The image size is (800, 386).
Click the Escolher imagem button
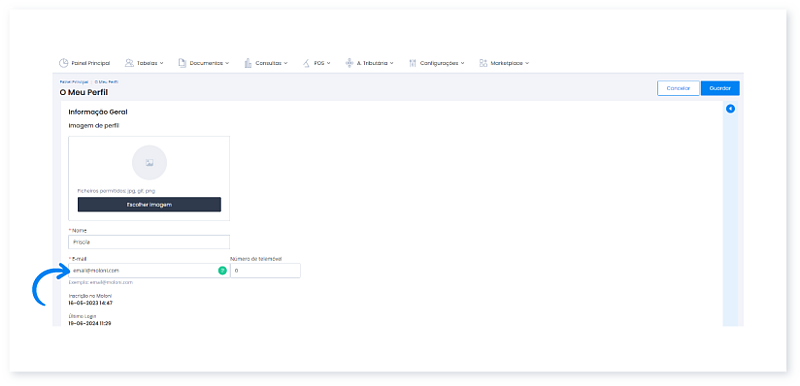[x=149, y=204]
